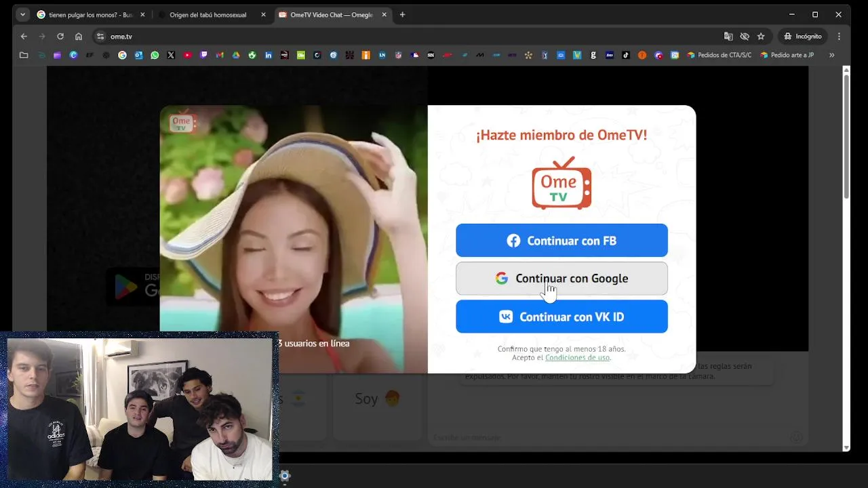Open site information icon in address bar

100,37
